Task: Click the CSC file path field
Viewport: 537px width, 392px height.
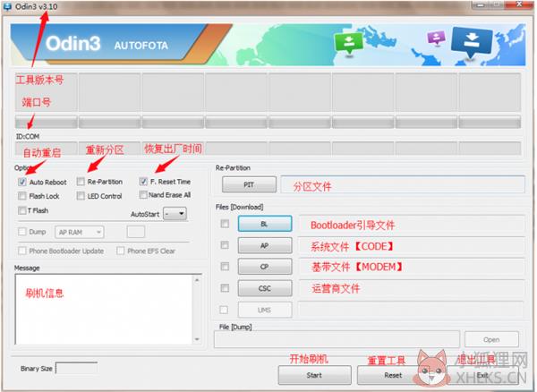Action: click(412, 288)
